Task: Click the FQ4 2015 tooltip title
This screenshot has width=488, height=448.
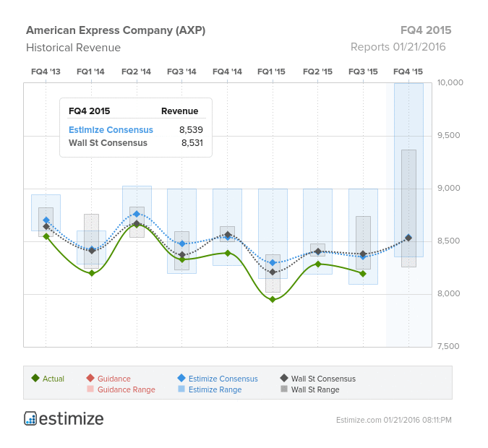Action: coord(90,111)
